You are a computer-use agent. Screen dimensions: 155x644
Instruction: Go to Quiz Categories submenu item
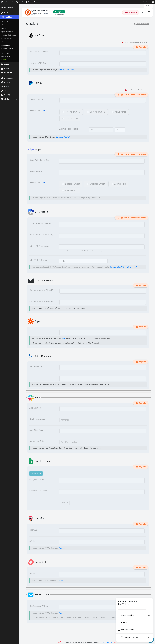click(x=7, y=32)
